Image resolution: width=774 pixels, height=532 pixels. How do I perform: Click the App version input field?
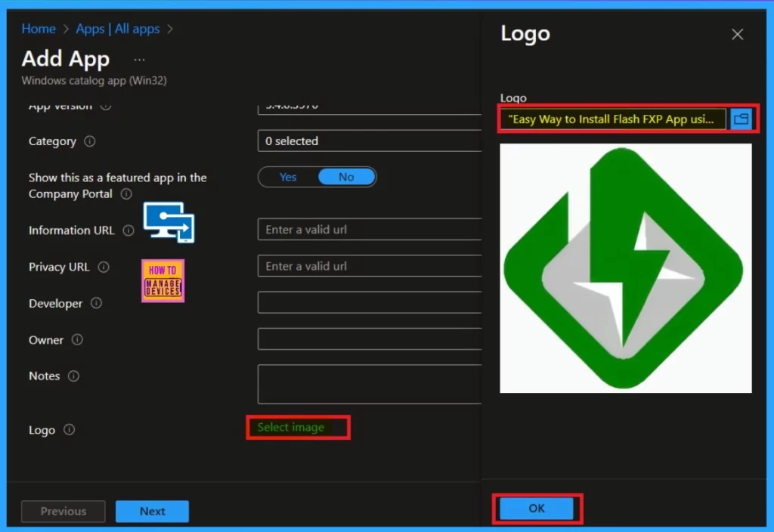(369, 108)
